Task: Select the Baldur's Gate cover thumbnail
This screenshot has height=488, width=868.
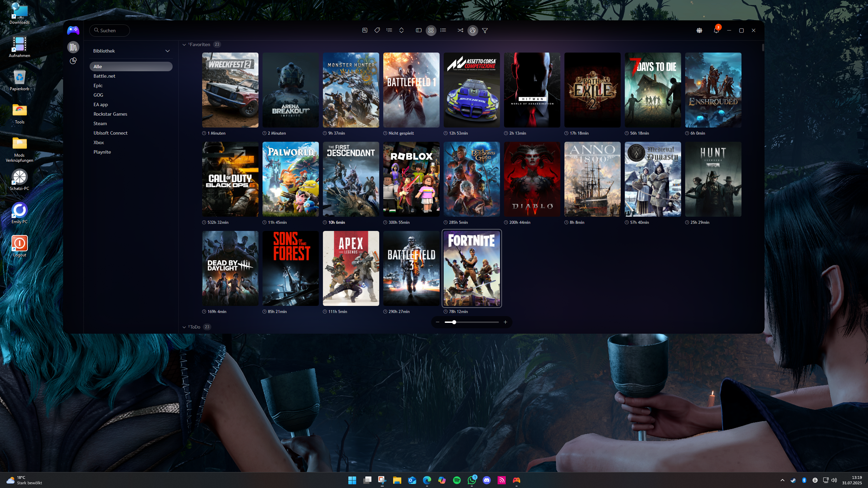Action: [x=471, y=179]
